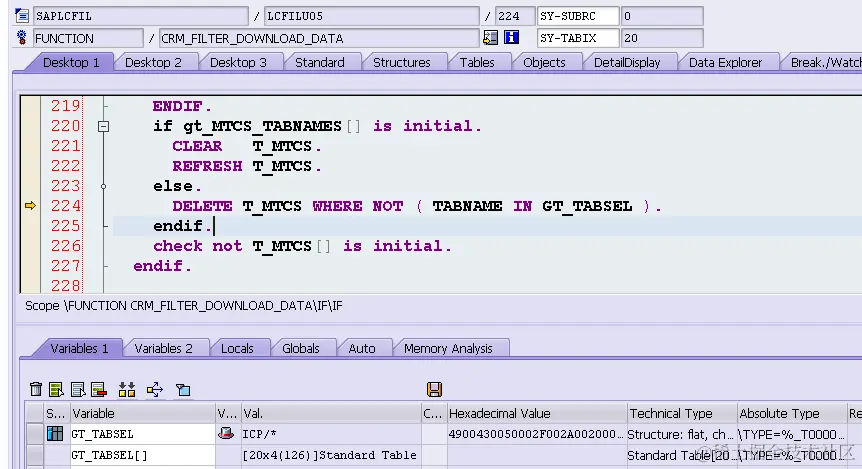The image size is (862, 469).
Task: Click the header-line hat icon beside ICP/*
Action: pyautogui.click(x=226, y=433)
